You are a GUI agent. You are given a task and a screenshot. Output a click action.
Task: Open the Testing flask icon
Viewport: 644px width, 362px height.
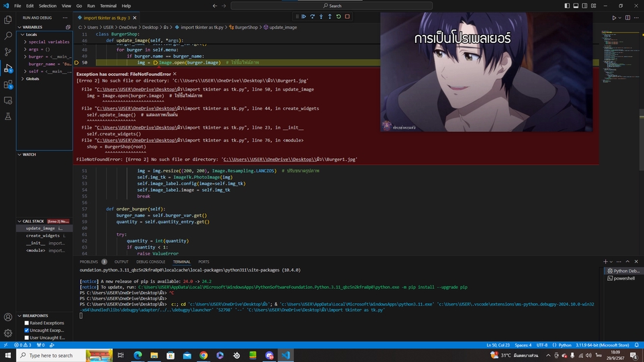(x=8, y=117)
